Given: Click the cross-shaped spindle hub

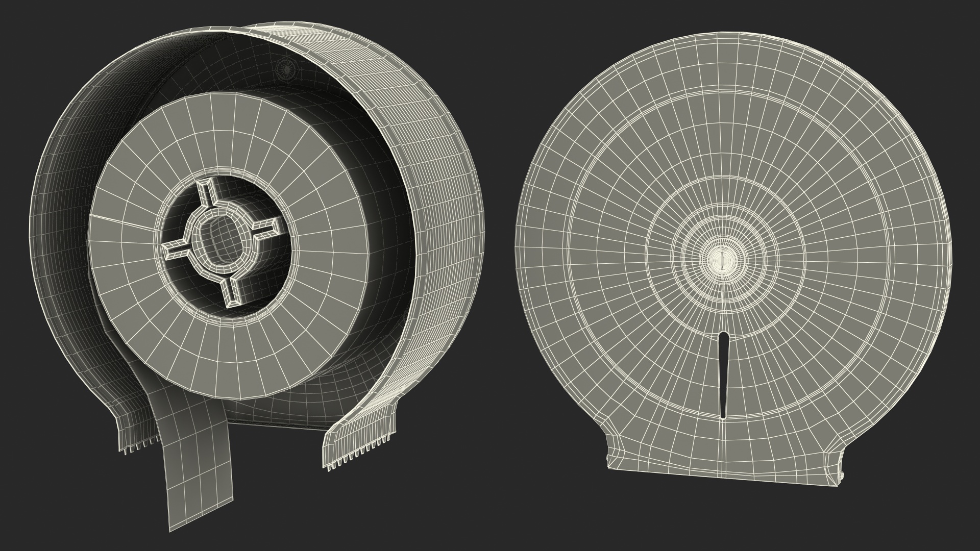Looking at the screenshot, I should [220, 242].
